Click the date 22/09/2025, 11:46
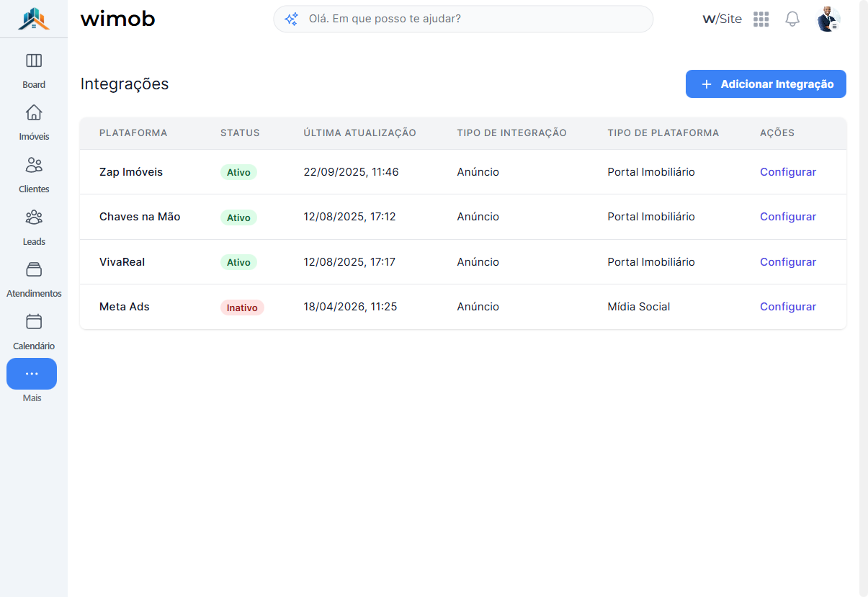This screenshot has height=597, width=868. click(x=352, y=172)
